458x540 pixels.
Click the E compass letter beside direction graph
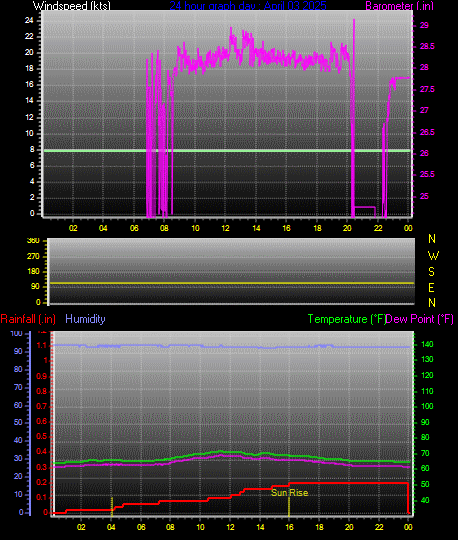pos(431,288)
